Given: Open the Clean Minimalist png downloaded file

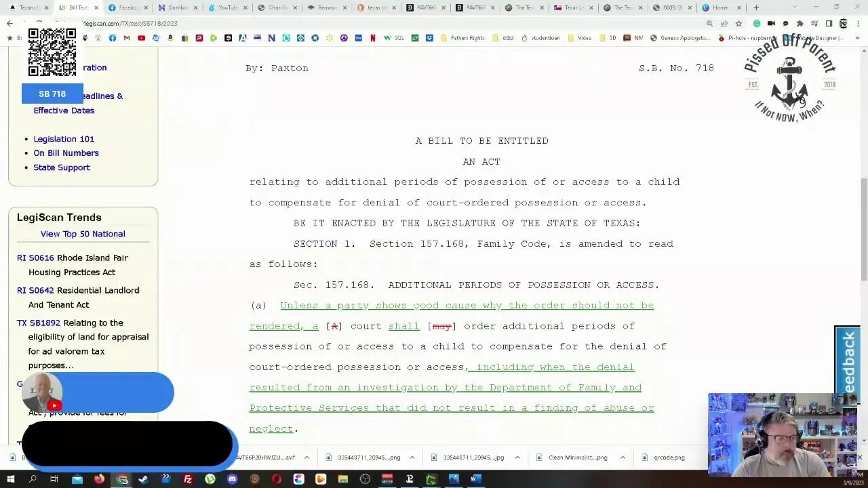Looking at the screenshot, I should (x=572, y=457).
